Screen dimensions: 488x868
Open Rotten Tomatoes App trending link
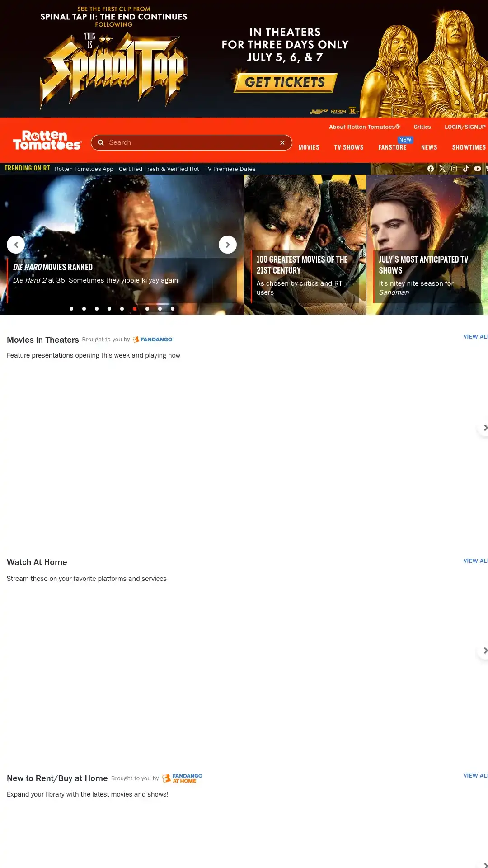point(84,169)
